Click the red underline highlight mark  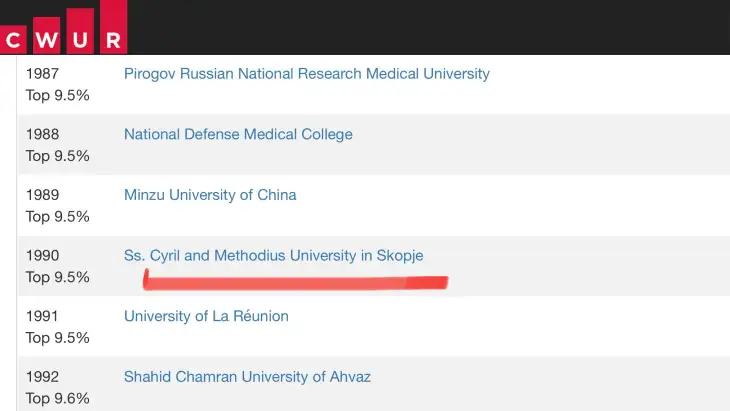(295, 281)
